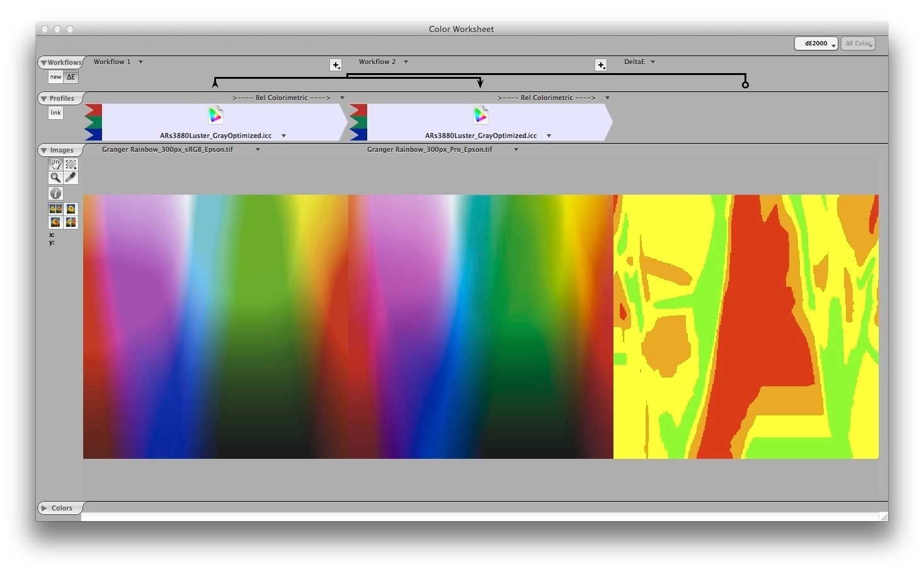Select the Hand pan tool
The image size is (924, 571).
point(55,164)
